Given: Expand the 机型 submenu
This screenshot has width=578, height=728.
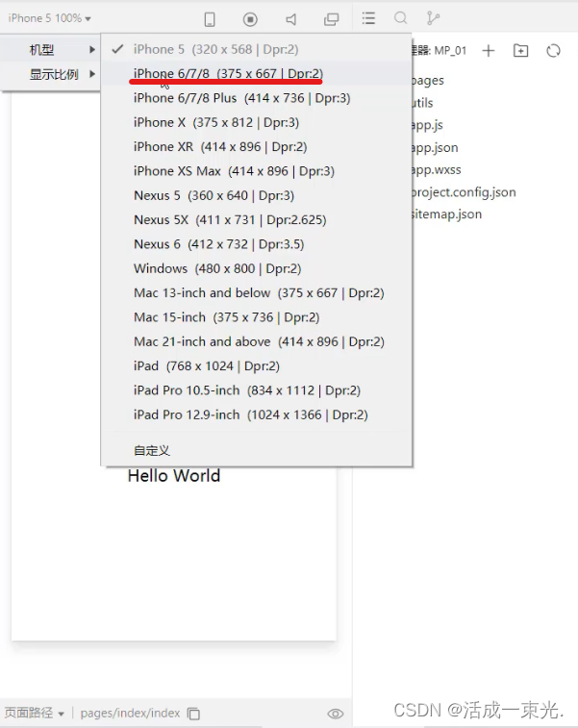Looking at the screenshot, I should click(50, 50).
